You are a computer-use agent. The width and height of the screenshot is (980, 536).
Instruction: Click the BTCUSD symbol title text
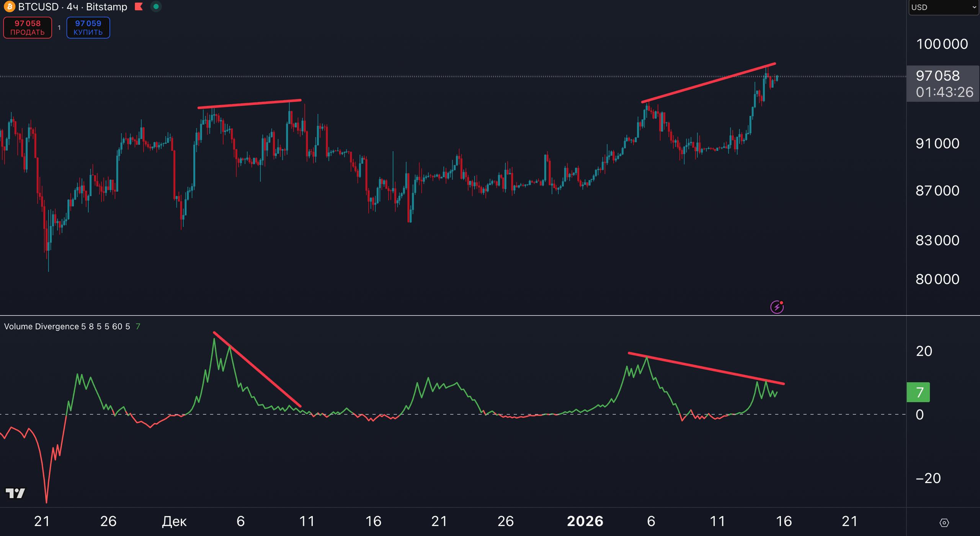[x=38, y=7]
